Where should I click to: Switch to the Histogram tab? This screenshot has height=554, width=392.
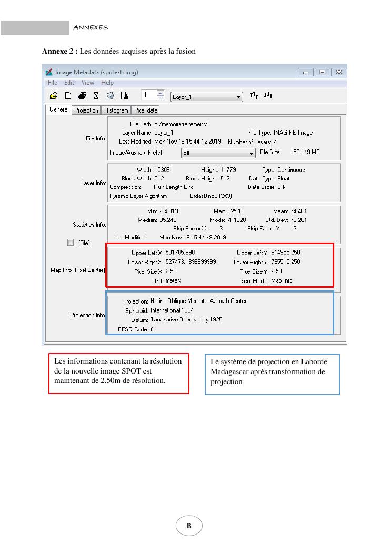click(x=116, y=110)
